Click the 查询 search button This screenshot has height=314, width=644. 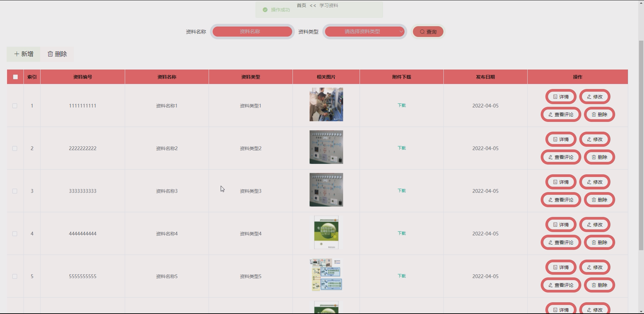[x=428, y=32]
